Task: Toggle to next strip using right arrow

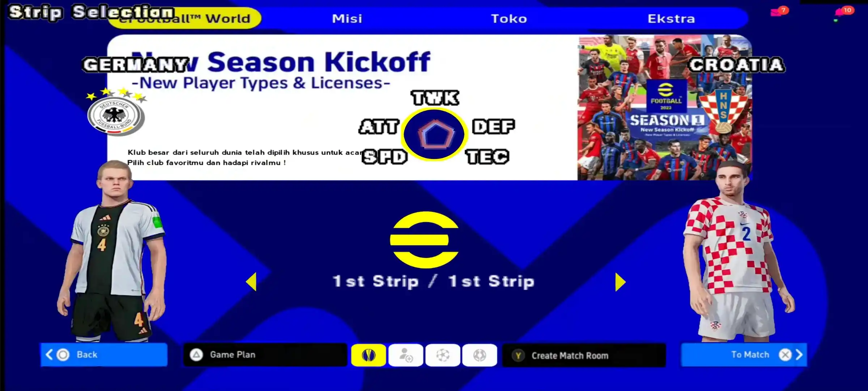Action: 621,282
